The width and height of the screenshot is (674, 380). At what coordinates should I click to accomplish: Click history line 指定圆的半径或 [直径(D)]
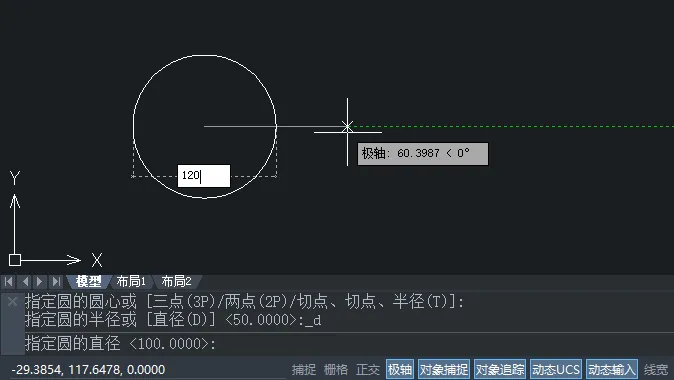tap(173, 320)
